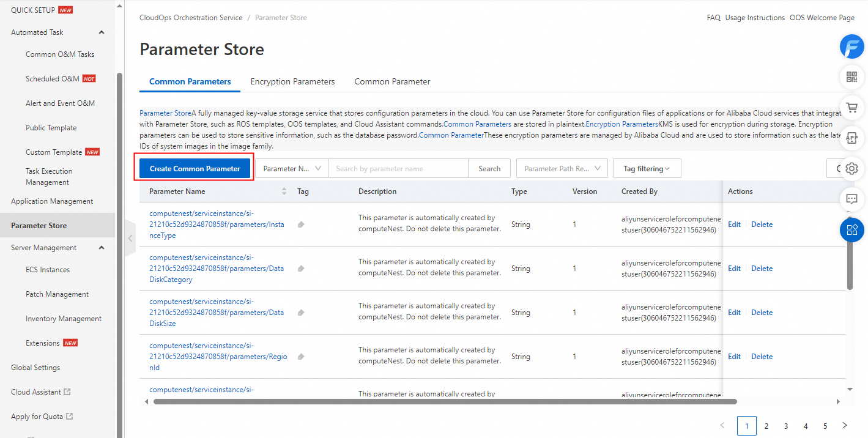The width and height of the screenshot is (868, 438).
Task: Open the blue F assistant floating icon
Action: pyautogui.click(x=851, y=46)
